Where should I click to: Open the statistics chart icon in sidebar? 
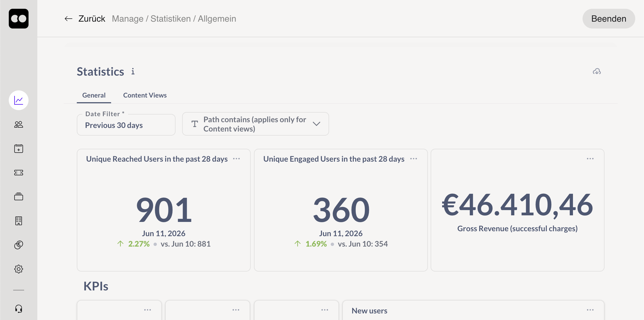[19, 100]
